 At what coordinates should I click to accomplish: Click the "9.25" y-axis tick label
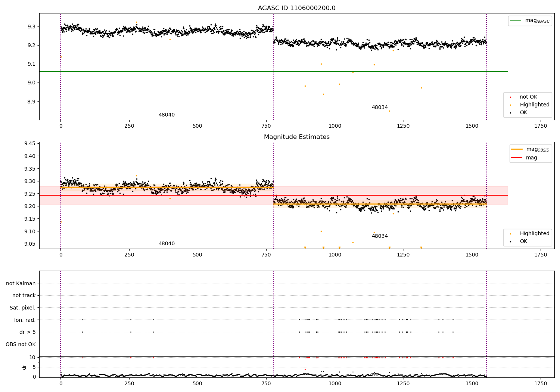(29, 194)
